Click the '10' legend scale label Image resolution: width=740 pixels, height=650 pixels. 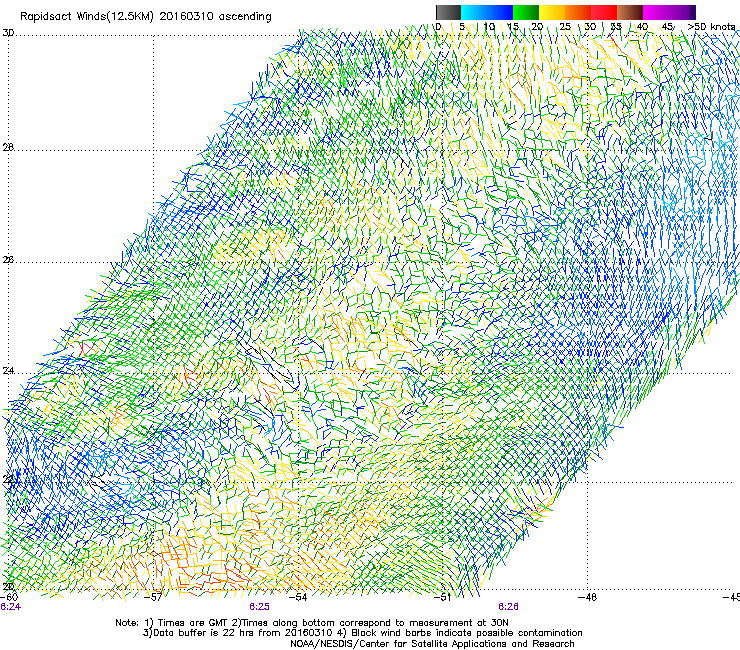[489, 27]
